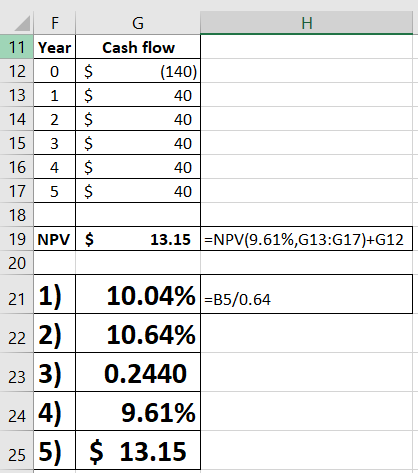The height and width of the screenshot is (473, 418).
Task: Select row 25 header
Action: click(17, 450)
